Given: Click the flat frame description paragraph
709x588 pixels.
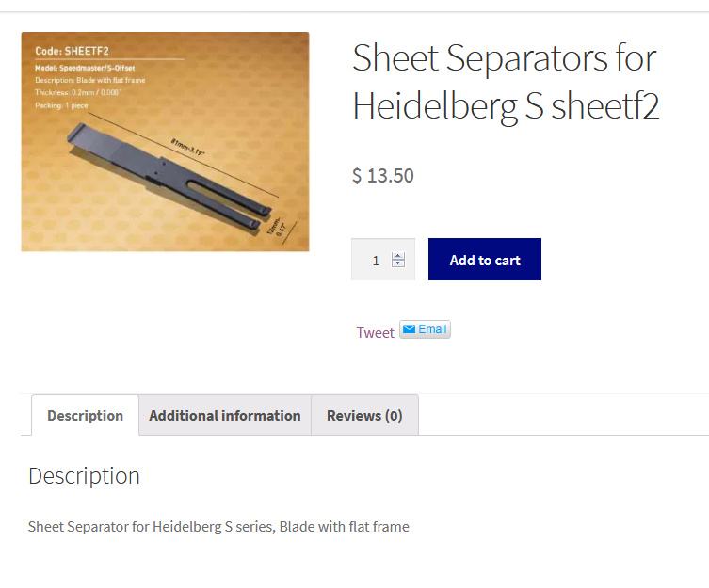Looking at the screenshot, I should (x=218, y=526).
